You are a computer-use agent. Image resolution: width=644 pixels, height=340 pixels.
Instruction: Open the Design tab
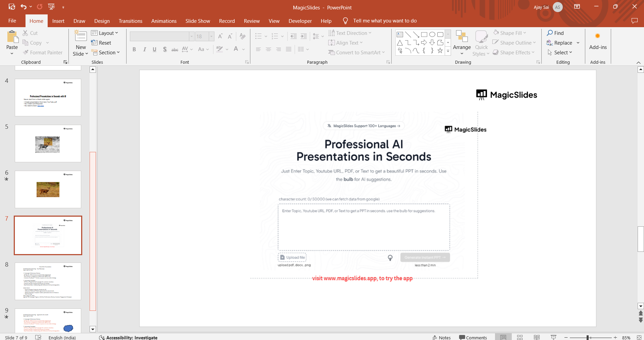(102, 21)
